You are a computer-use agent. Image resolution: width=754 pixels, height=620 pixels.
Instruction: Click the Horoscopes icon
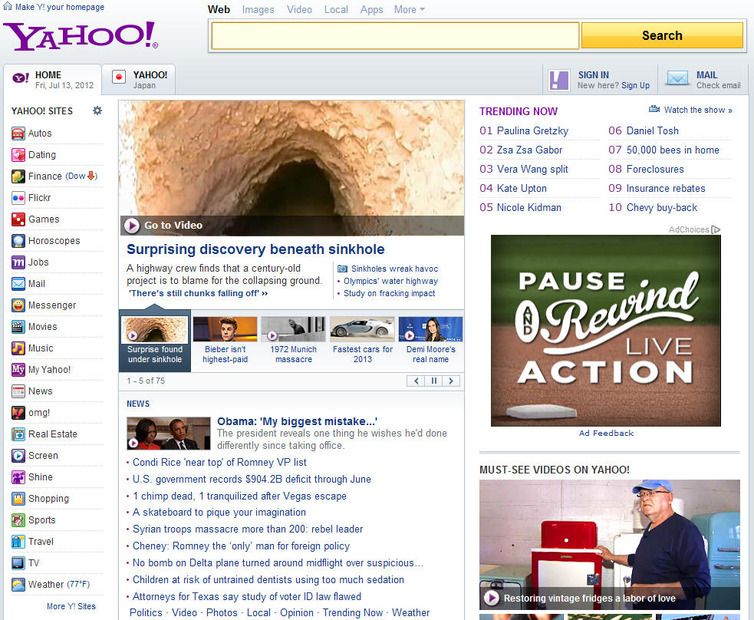(18, 241)
